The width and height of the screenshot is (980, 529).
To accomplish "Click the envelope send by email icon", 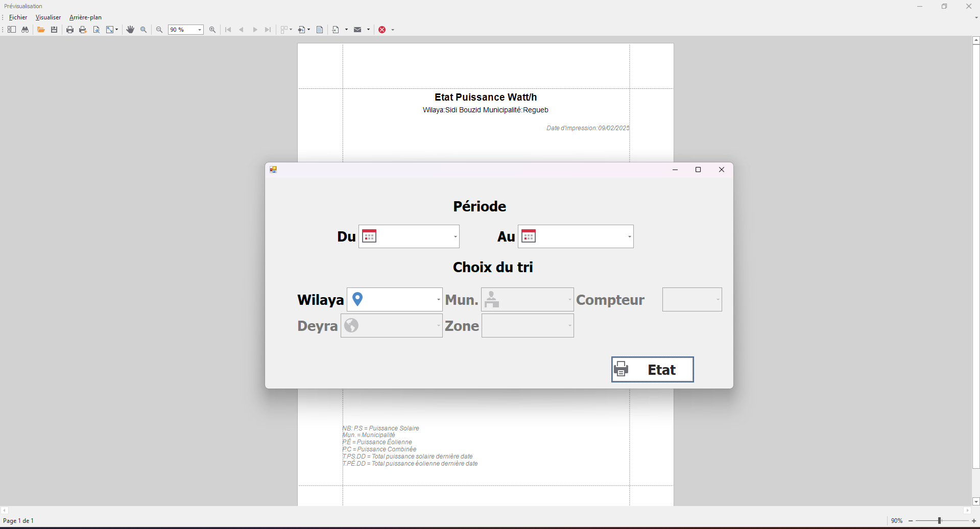I will (x=357, y=30).
